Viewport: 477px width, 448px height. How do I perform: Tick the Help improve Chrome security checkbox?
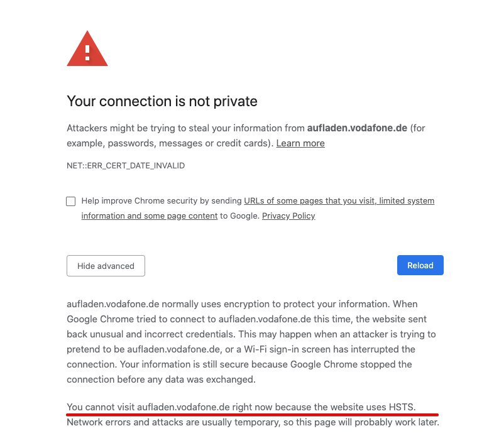(x=70, y=202)
